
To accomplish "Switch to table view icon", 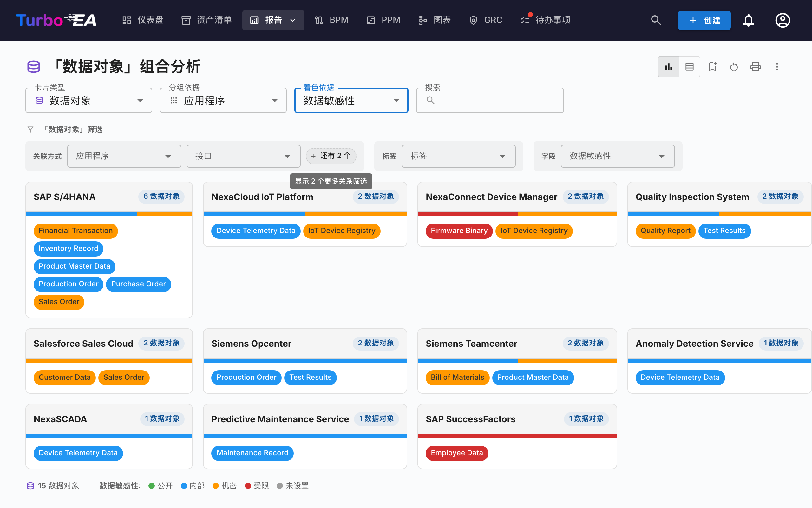I will click(690, 67).
